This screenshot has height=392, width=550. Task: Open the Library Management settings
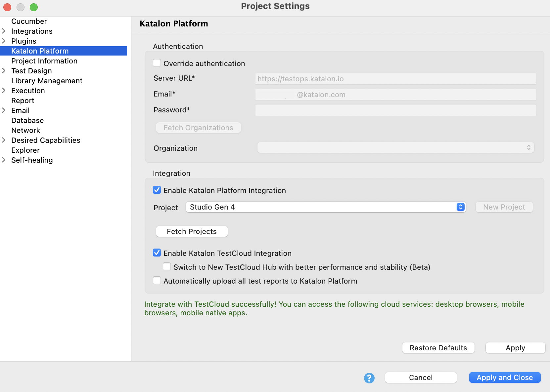pos(47,81)
